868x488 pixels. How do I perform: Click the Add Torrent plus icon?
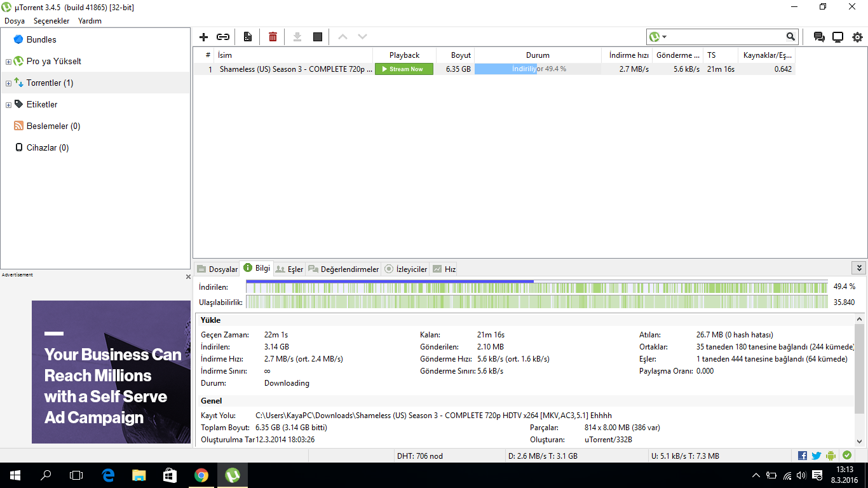203,37
